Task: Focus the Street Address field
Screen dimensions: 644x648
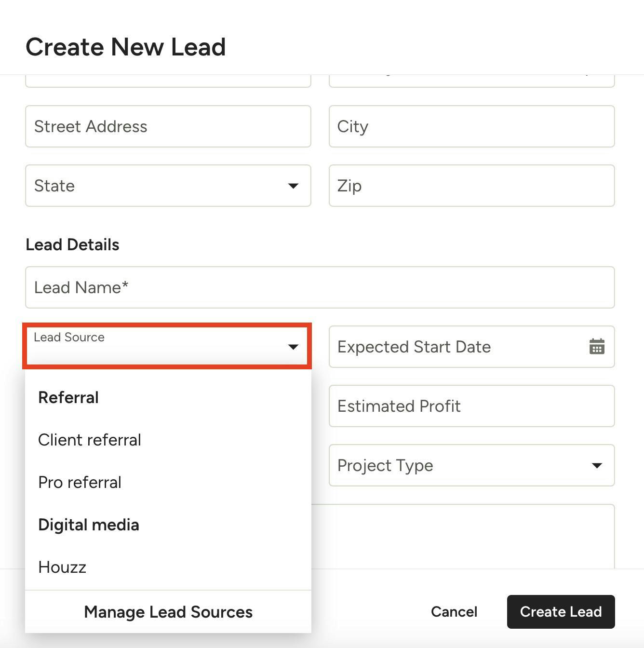Action: tap(168, 126)
